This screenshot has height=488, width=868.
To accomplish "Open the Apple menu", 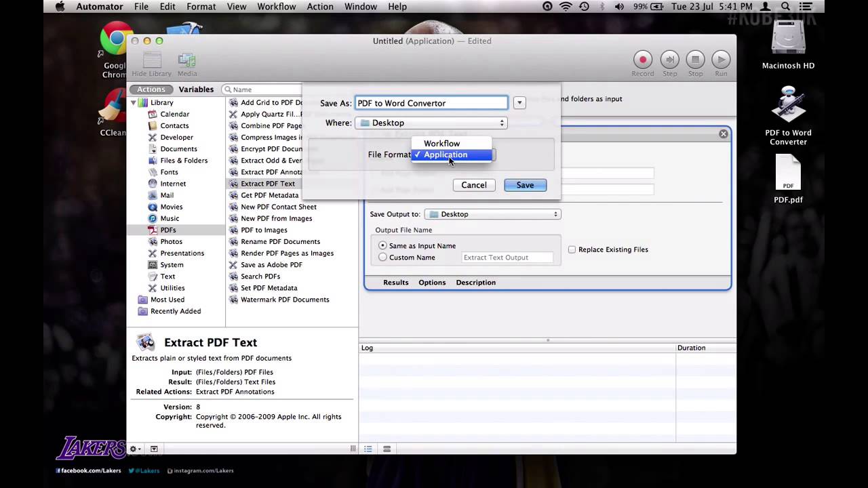I will pos(60,6).
